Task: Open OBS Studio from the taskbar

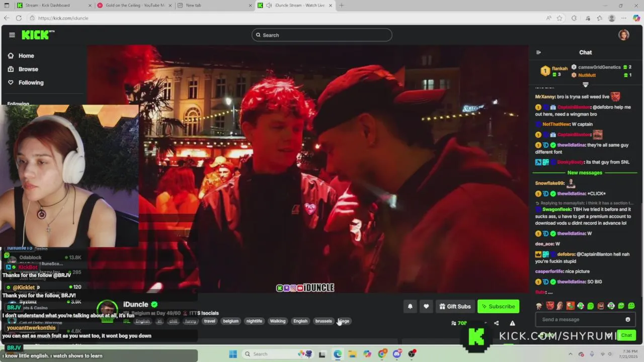Action: [412, 354]
